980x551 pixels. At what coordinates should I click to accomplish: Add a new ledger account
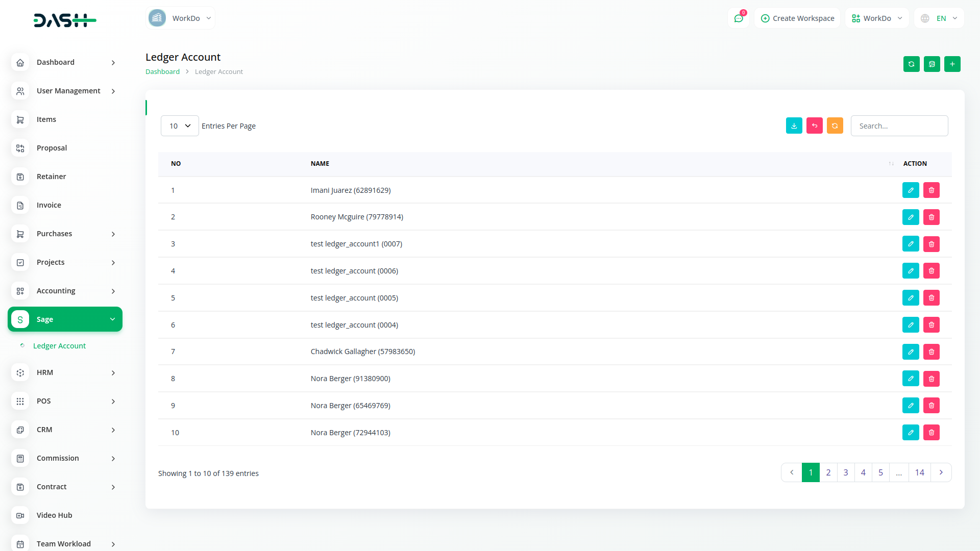pos(952,64)
